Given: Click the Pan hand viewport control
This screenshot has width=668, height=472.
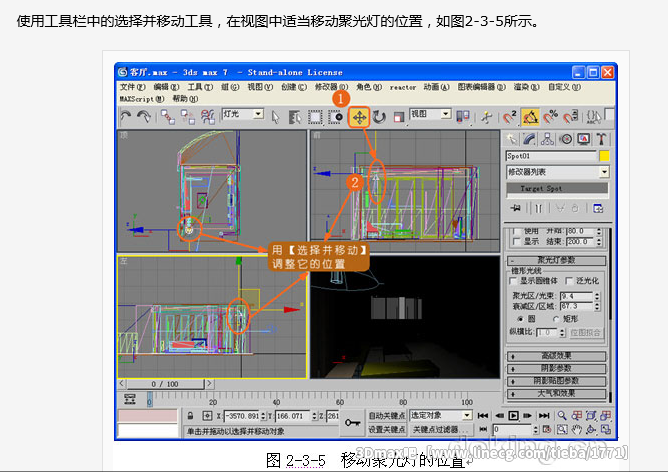Looking at the screenshot, I should coord(577,429).
